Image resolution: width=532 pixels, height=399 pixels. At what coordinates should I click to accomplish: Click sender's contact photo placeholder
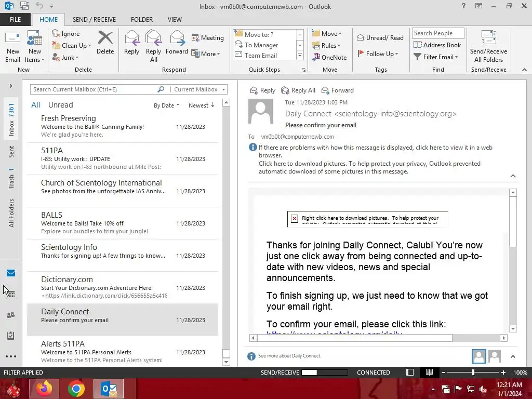261,111
